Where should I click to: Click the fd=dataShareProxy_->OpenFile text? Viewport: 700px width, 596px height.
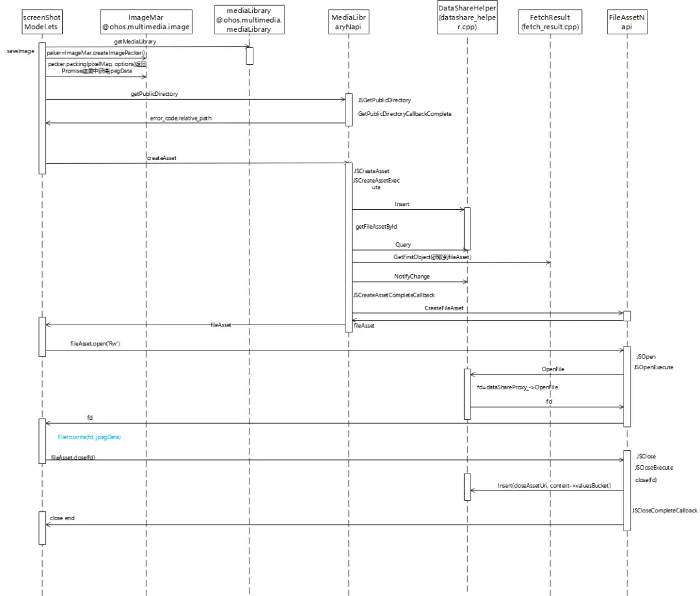517,387
